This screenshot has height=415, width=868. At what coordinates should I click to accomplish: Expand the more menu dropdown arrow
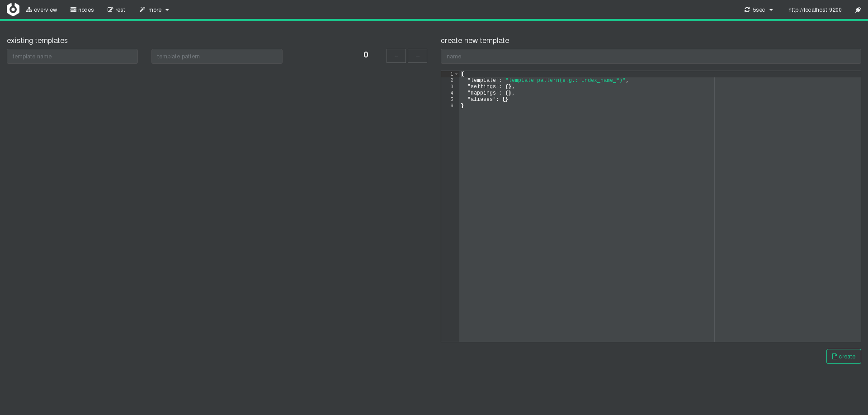(x=167, y=10)
